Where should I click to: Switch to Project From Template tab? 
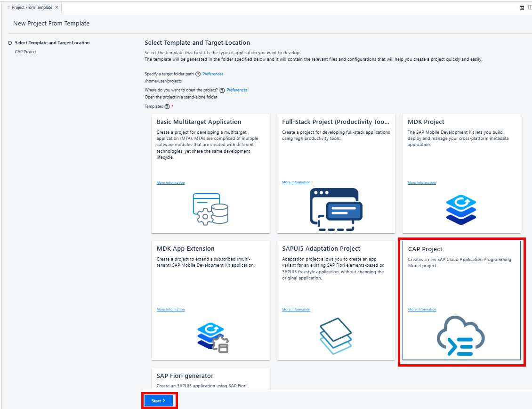click(x=32, y=8)
